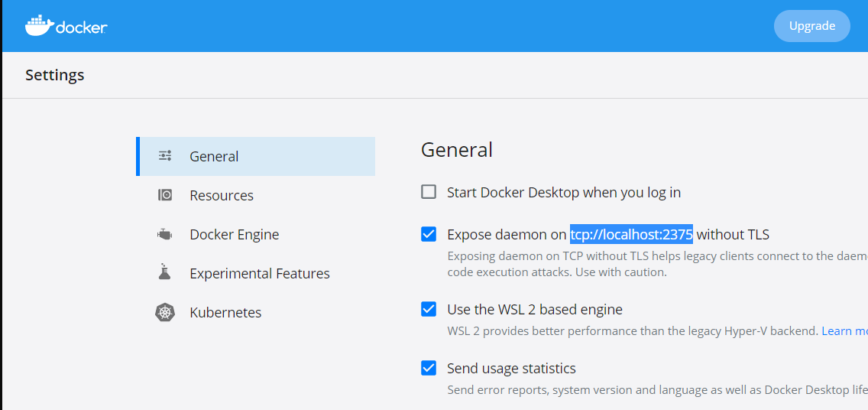The width and height of the screenshot is (868, 410).
Task: Click the Settings page title
Action: [x=54, y=75]
